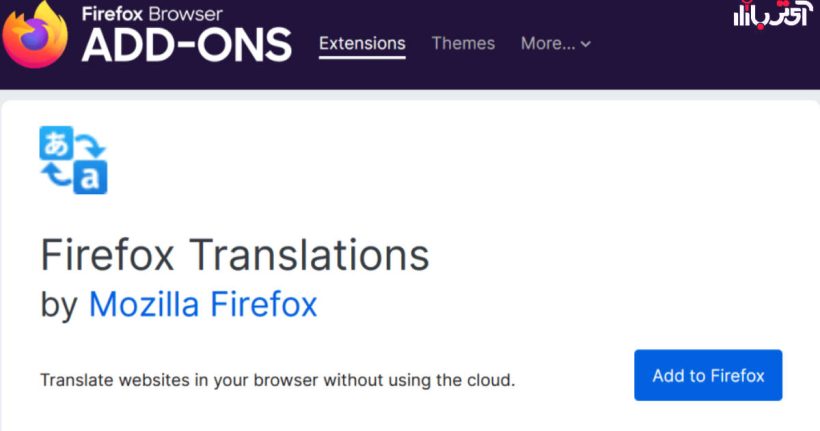Click the upper-right curved arrow in translation icon
Screen dimensions: 820x431
91,145
